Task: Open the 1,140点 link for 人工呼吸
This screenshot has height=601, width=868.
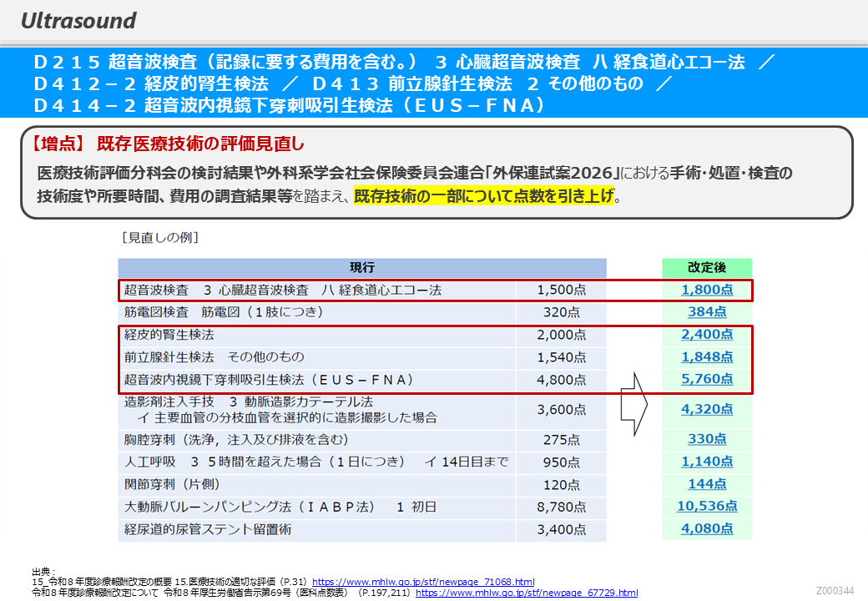Action: 707,461
